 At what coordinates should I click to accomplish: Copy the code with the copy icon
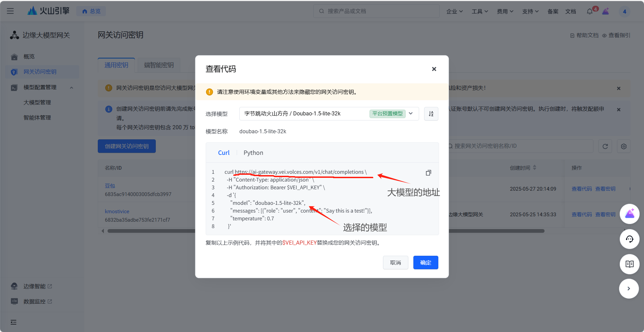[x=428, y=173]
